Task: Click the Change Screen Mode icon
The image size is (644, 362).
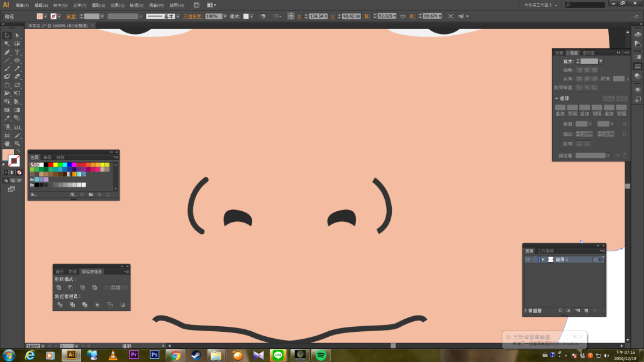Action: pos(11,189)
